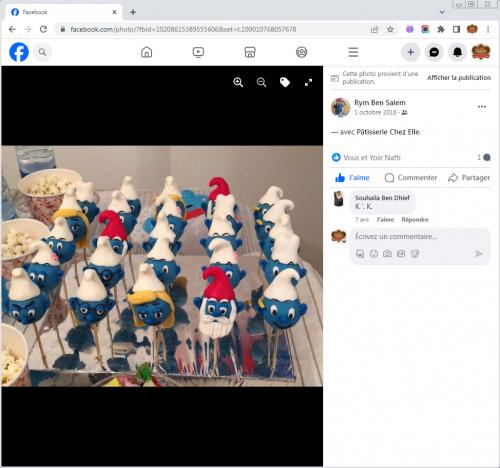This screenshot has height=468, width=500.
Task: Click the Commenter button
Action: tap(411, 178)
